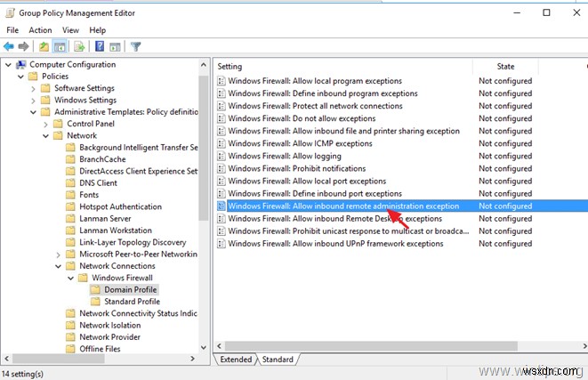
Task: Collapse the Network Connections node
Action: pyautogui.click(x=58, y=266)
